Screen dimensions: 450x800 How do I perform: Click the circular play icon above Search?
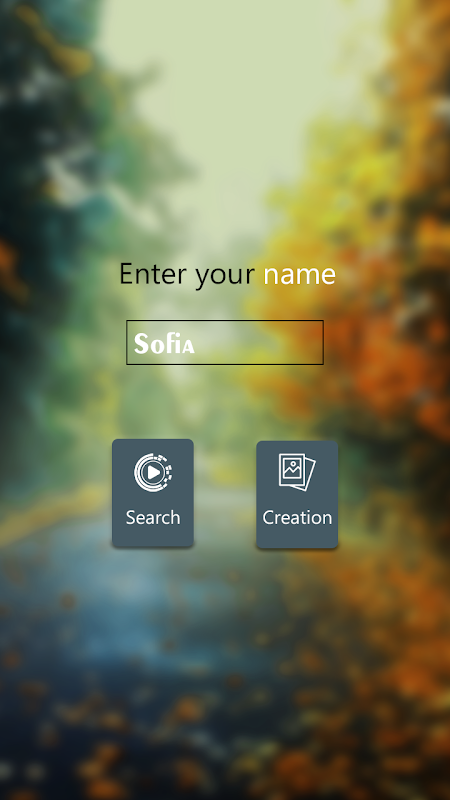point(153,472)
